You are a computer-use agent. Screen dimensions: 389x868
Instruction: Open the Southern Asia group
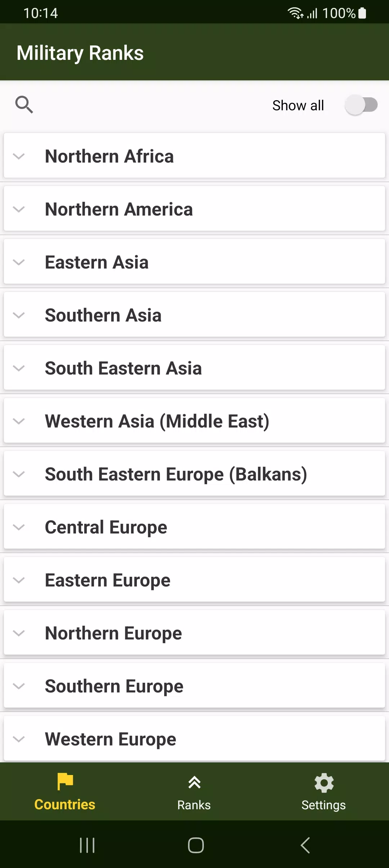[194, 315]
